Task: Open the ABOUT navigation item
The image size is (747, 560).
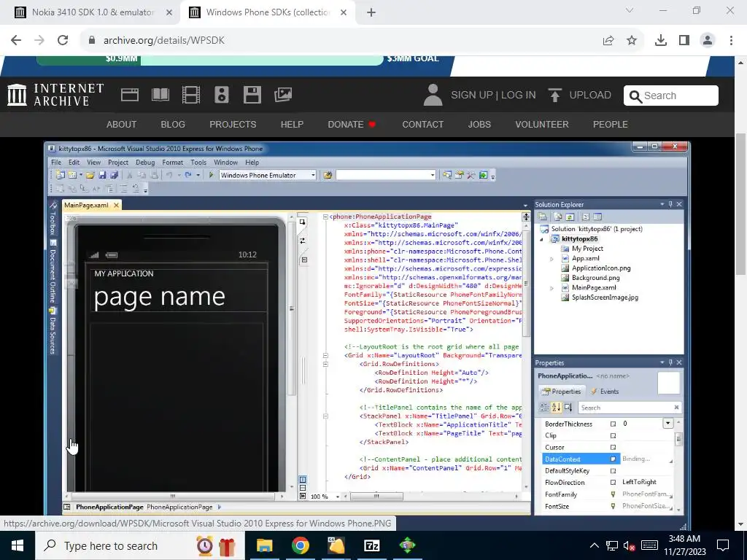Action: (122, 124)
